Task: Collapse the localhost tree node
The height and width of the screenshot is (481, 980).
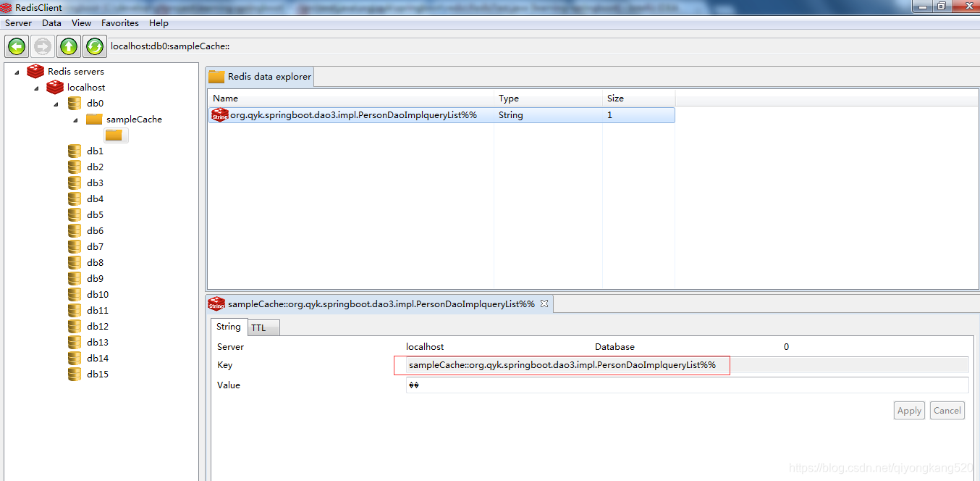Action: point(37,88)
